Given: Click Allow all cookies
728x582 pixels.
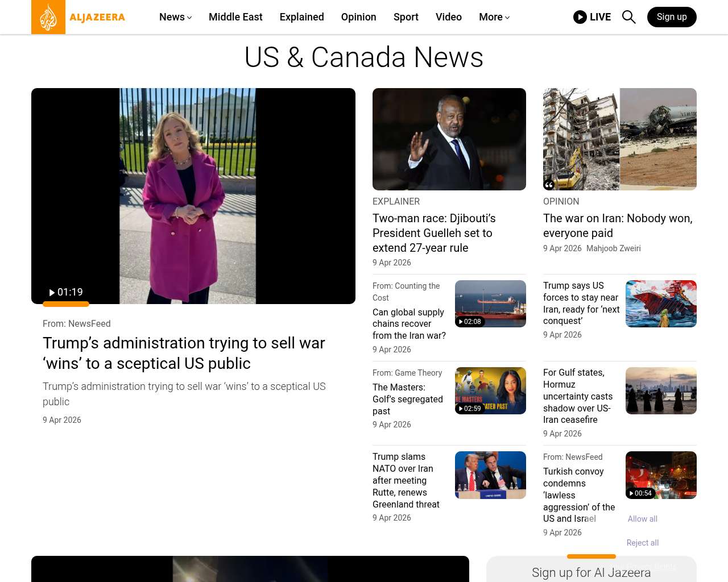Looking at the screenshot, I should point(642,519).
